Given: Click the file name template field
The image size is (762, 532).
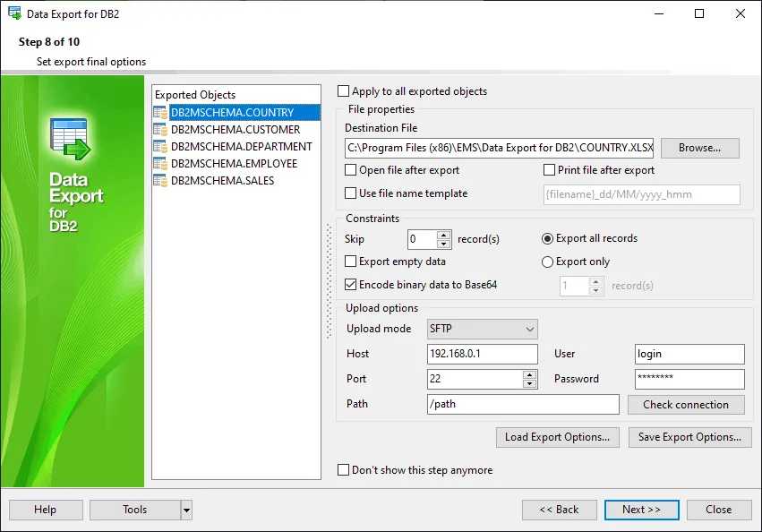Looking at the screenshot, I should click(x=642, y=194).
